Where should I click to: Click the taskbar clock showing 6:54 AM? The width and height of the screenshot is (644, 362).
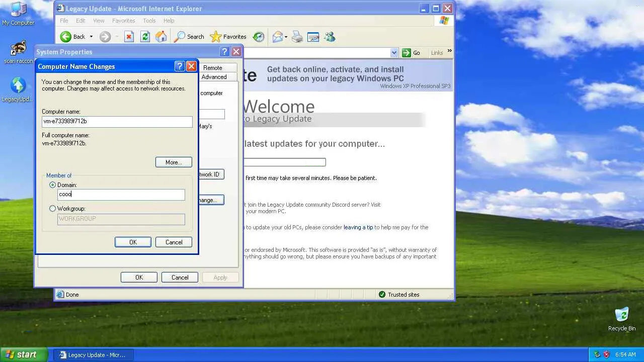tap(626, 354)
